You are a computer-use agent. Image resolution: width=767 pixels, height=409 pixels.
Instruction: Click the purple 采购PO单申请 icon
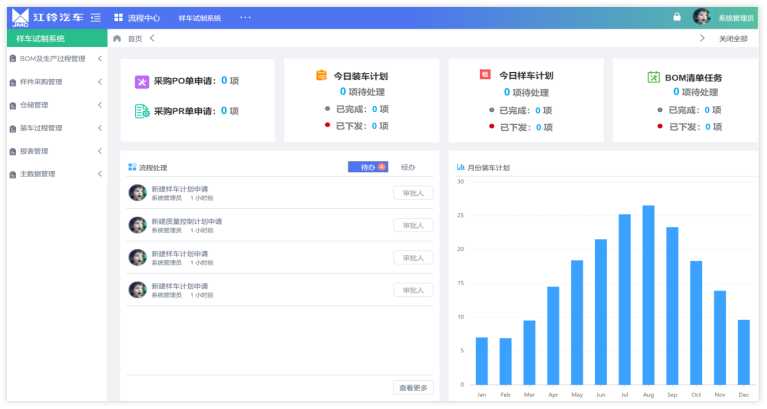(142, 81)
